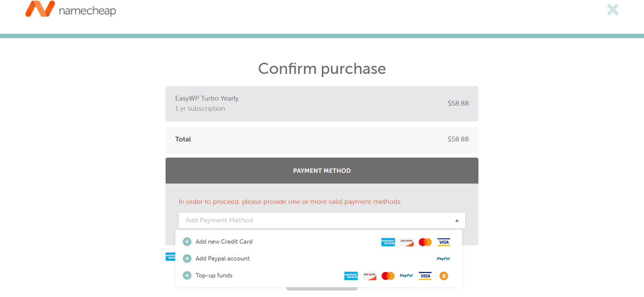Screen dimensions: 644x297
Task: Select the American Express icon in Credit Card row
Action: click(388, 242)
